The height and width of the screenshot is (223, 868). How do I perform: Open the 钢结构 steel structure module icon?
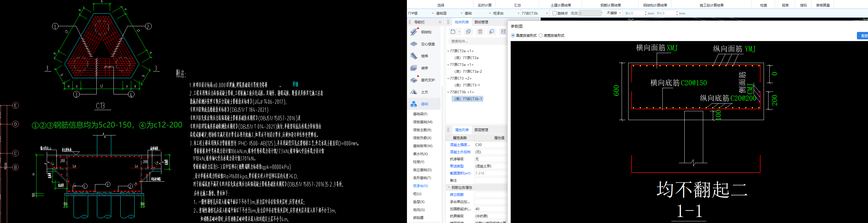[414, 32]
